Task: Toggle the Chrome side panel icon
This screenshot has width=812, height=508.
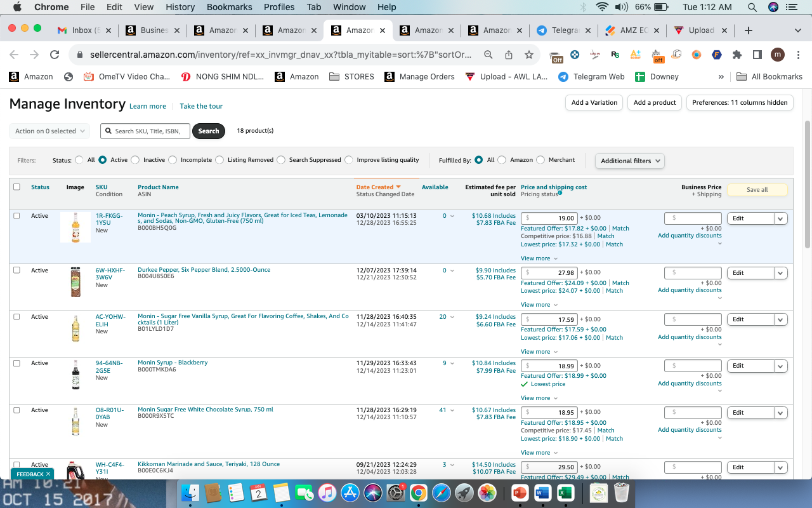Action: coord(757,55)
